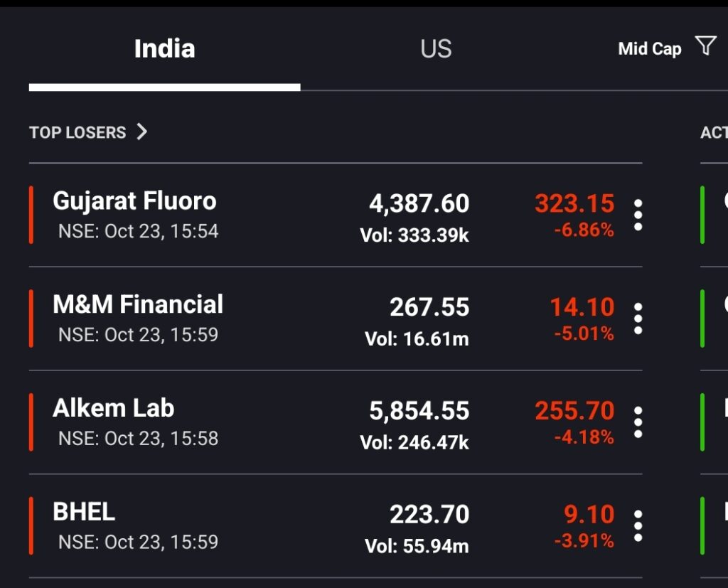Tap M&M Financial change -5.01%
The height and width of the screenshot is (588, 728).
(584, 333)
